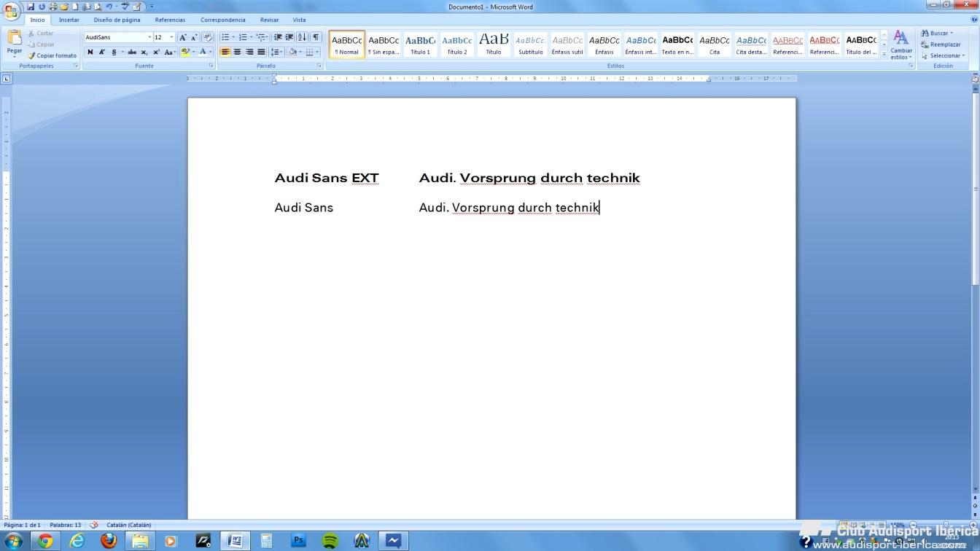Toggle superscript formatting
Viewport: 980px width, 551px height.
tap(156, 52)
